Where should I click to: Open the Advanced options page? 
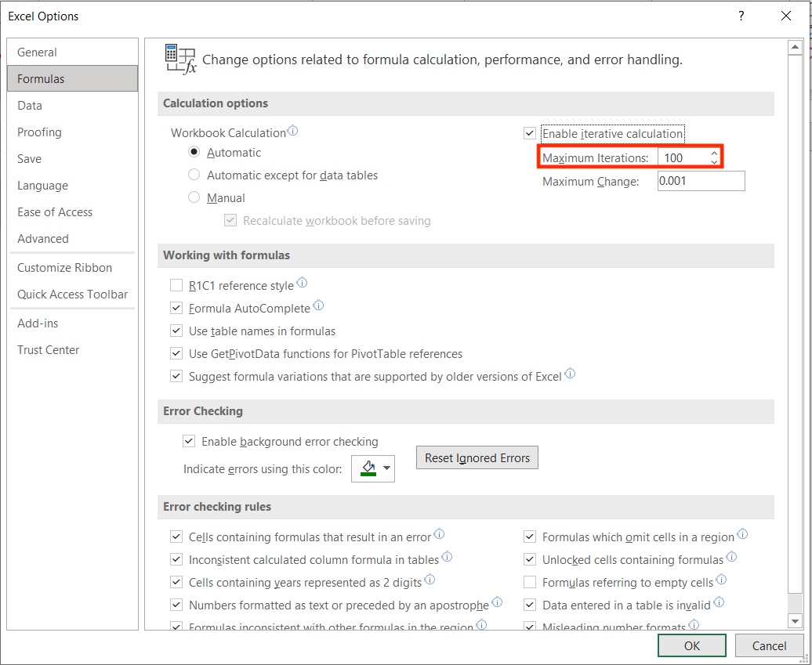coord(42,238)
